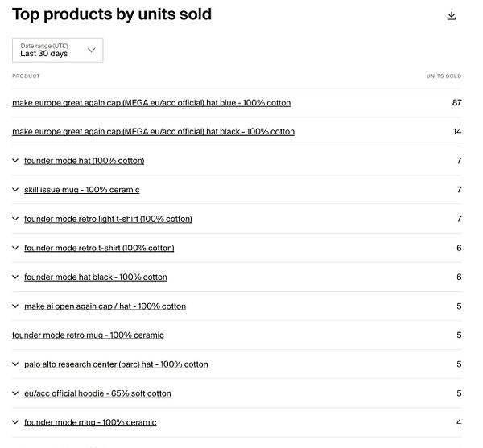The height and width of the screenshot is (448, 483).
Task: Expand the make ai open again cap row
Action: (15, 306)
